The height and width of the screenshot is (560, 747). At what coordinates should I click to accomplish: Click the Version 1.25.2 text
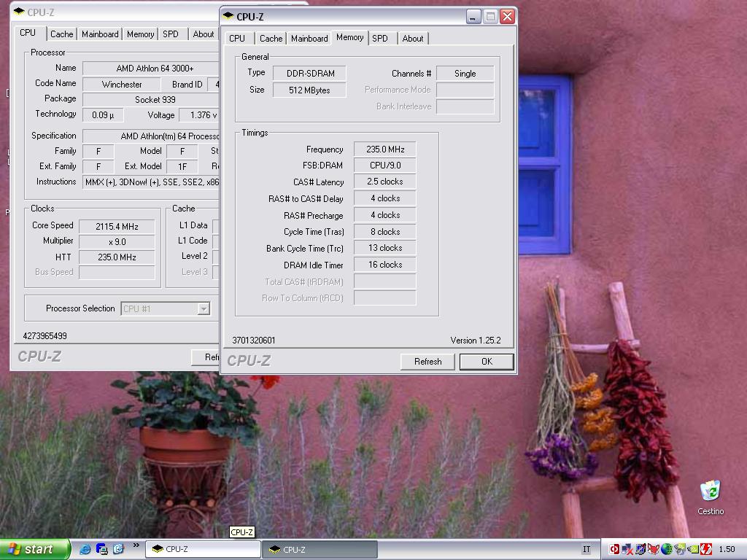click(x=476, y=340)
